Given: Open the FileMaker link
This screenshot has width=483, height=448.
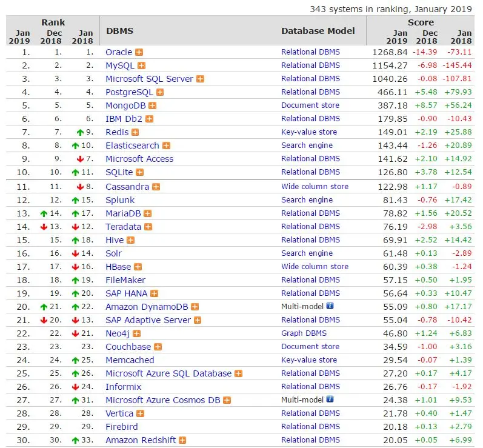Looking at the screenshot, I should point(125,280).
